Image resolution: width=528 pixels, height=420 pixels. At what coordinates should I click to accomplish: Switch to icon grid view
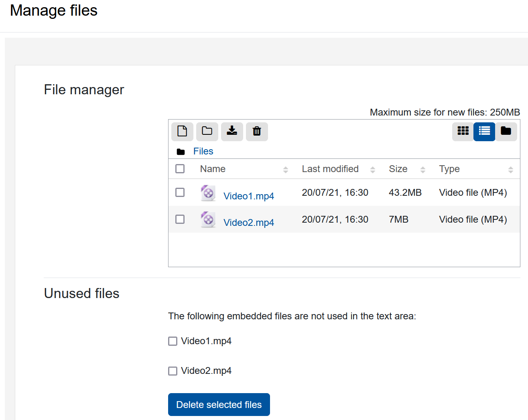tap(463, 132)
